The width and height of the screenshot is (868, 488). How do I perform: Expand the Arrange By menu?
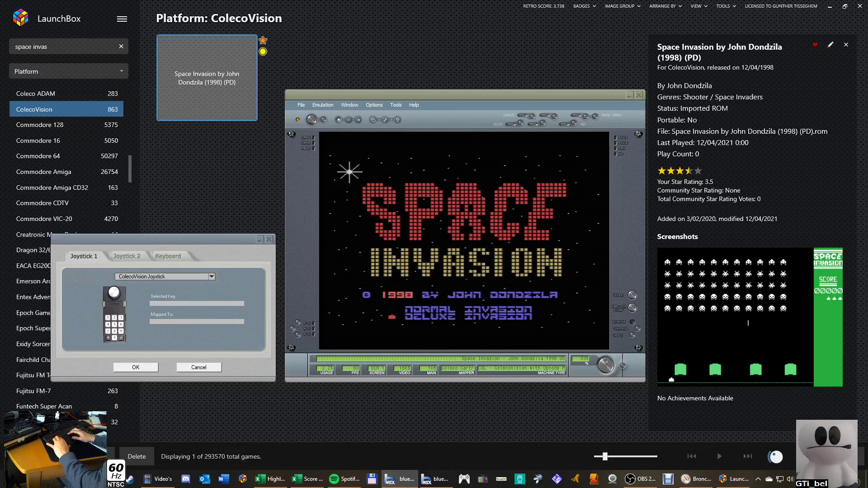(x=665, y=6)
